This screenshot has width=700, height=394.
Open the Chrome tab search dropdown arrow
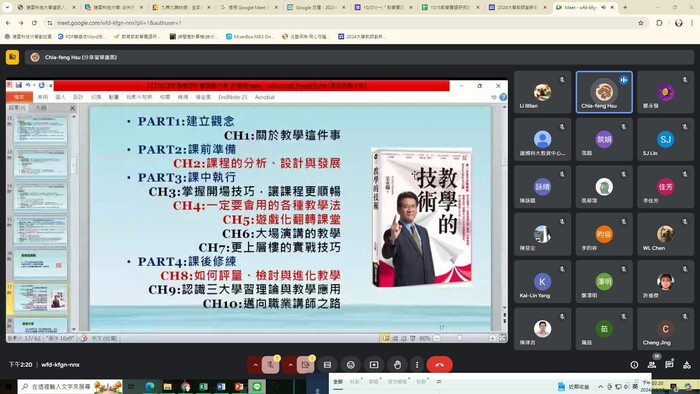tap(7, 7)
